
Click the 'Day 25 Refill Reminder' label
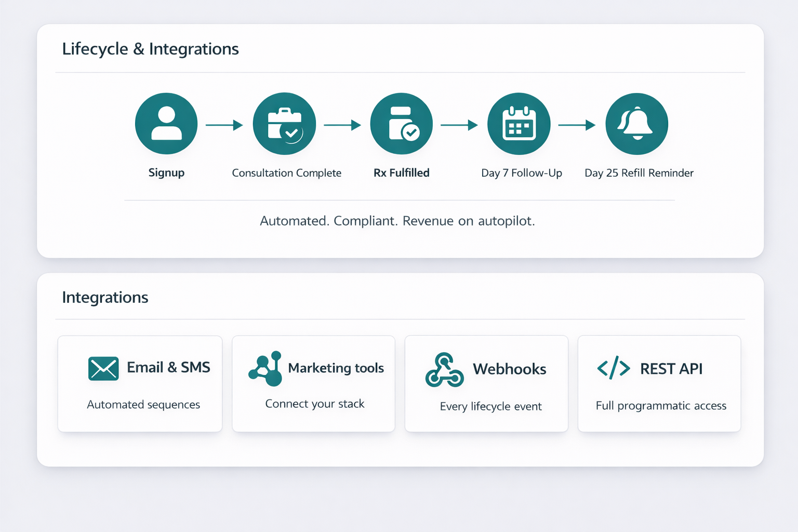click(x=639, y=173)
